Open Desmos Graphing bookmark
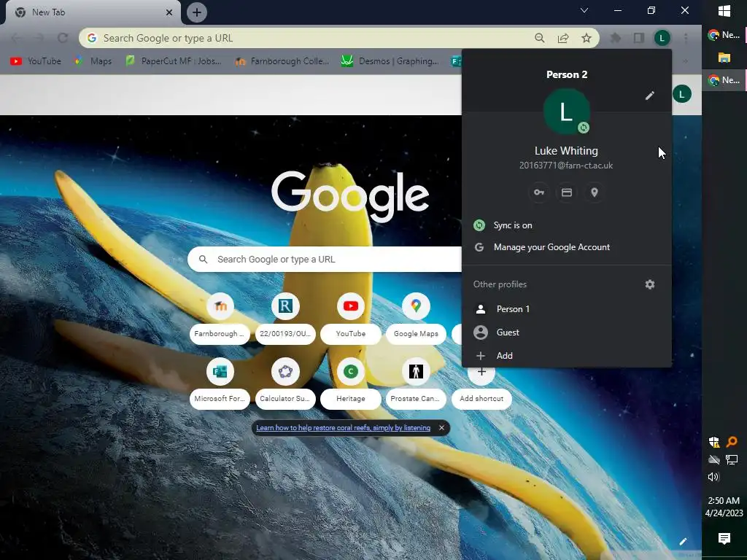 click(391, 61)
